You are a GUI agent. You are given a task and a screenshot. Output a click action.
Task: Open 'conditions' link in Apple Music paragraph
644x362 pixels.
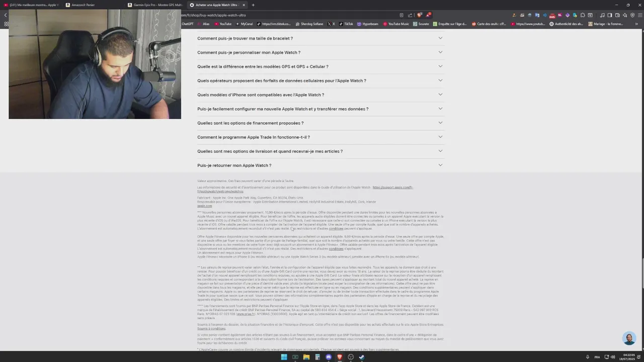[x=336, y=228]
